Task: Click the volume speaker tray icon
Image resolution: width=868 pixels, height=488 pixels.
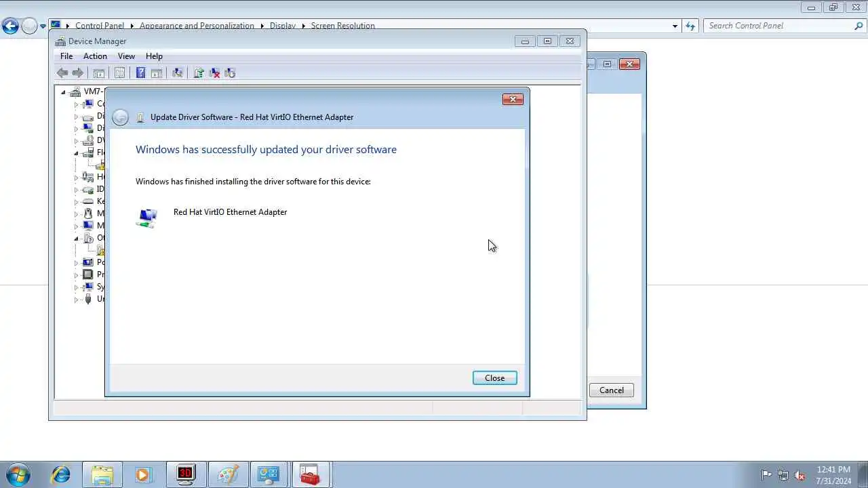Action: [x=800, y=475]
